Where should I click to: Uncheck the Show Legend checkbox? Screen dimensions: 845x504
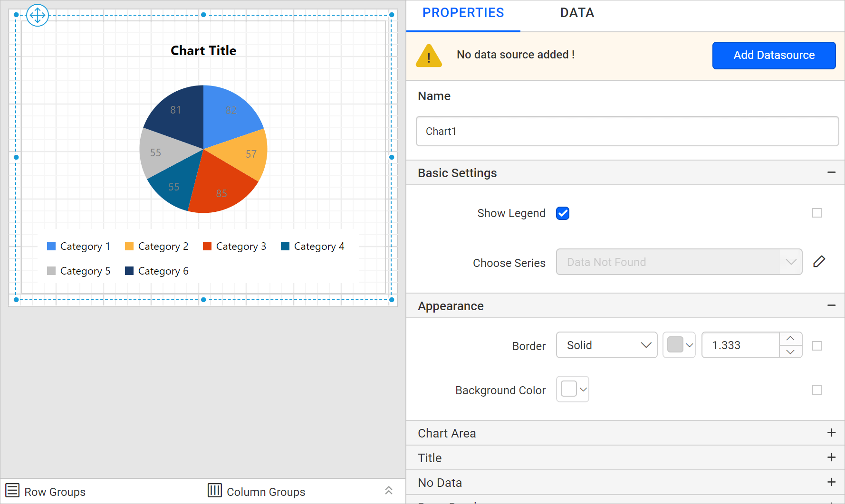click(x=563, y=213)
